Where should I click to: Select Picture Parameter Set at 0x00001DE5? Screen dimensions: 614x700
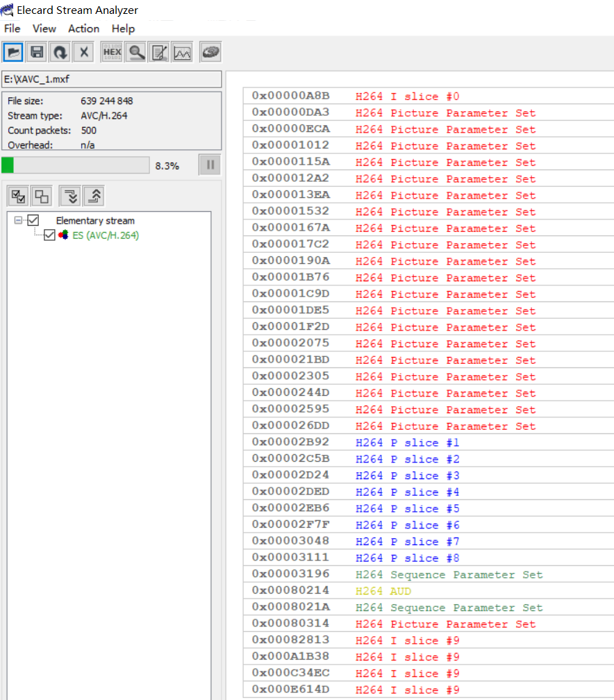pos(429,310)
